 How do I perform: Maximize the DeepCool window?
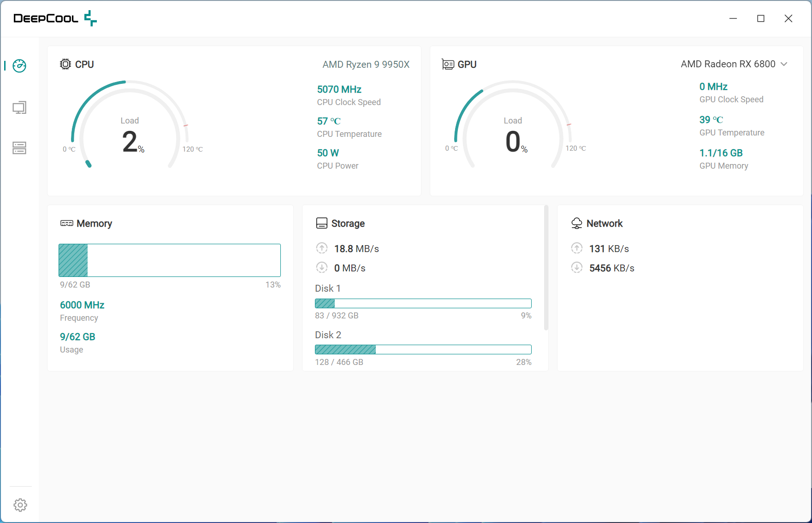(x=761, y=18)
